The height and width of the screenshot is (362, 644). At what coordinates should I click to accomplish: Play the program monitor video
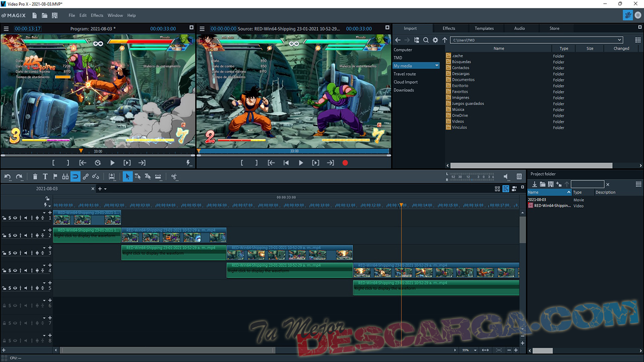coord(112,163)
